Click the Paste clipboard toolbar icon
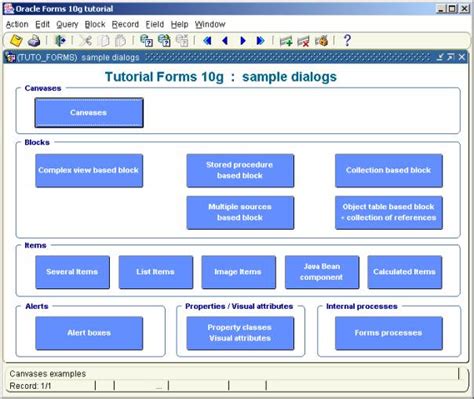The width and height of the screenshot is (474, 399). tap(121, 41)
